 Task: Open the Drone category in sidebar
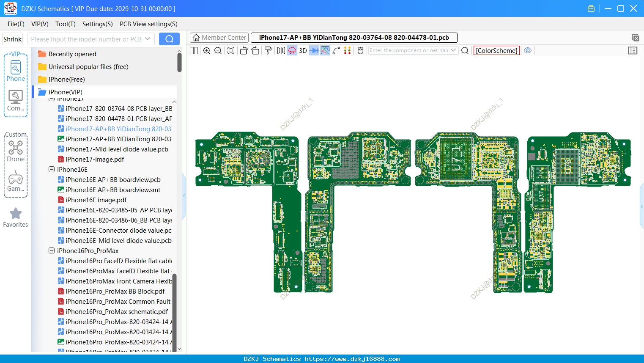pyautogui.click(x=16, y=151)
